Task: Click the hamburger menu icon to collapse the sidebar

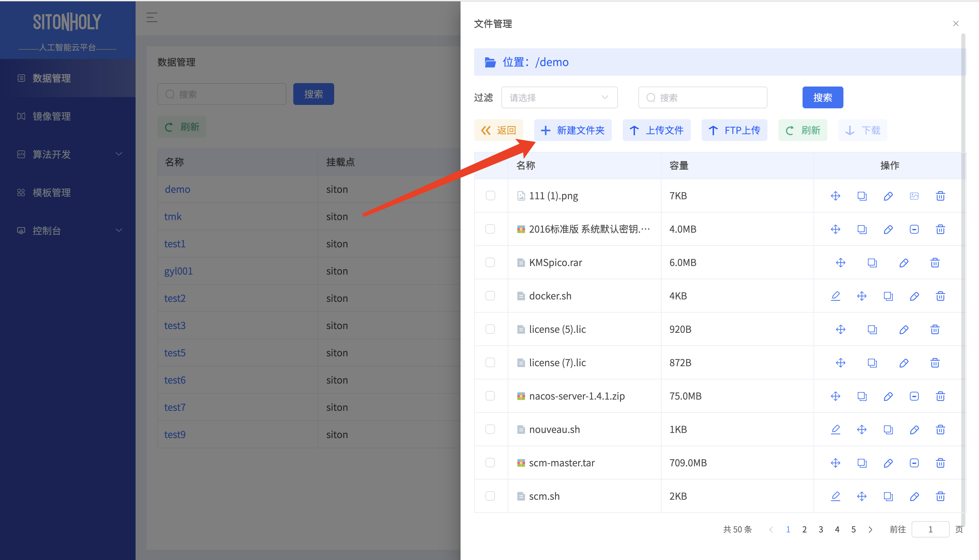Action: click(x=152, y=17)
